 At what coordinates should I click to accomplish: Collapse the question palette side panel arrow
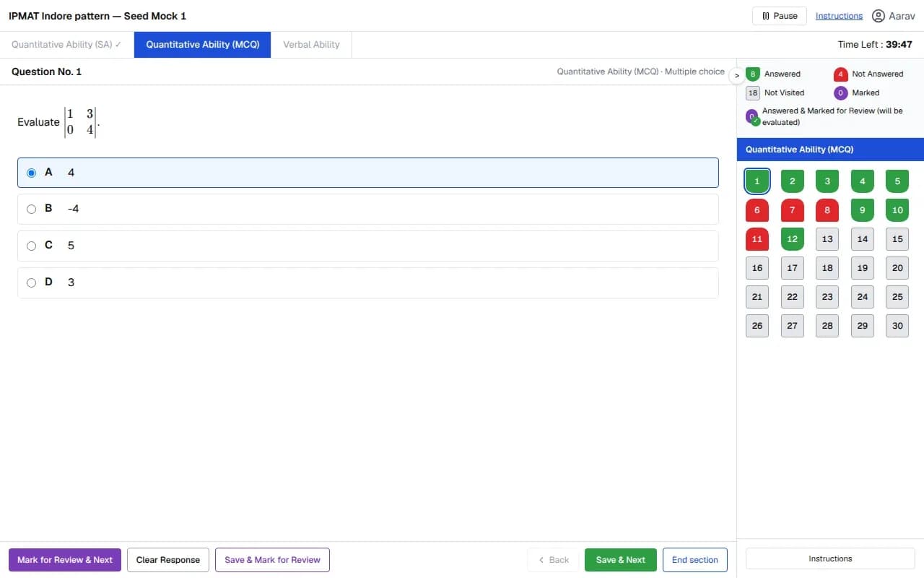[x=736, y=75]
